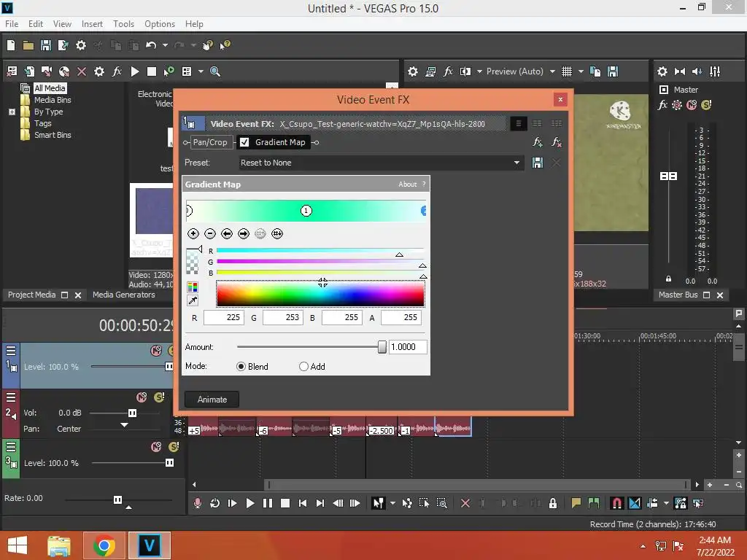
Task: Open plug-in chain chooser in Video Event FX
Action: tap(538, 142)
